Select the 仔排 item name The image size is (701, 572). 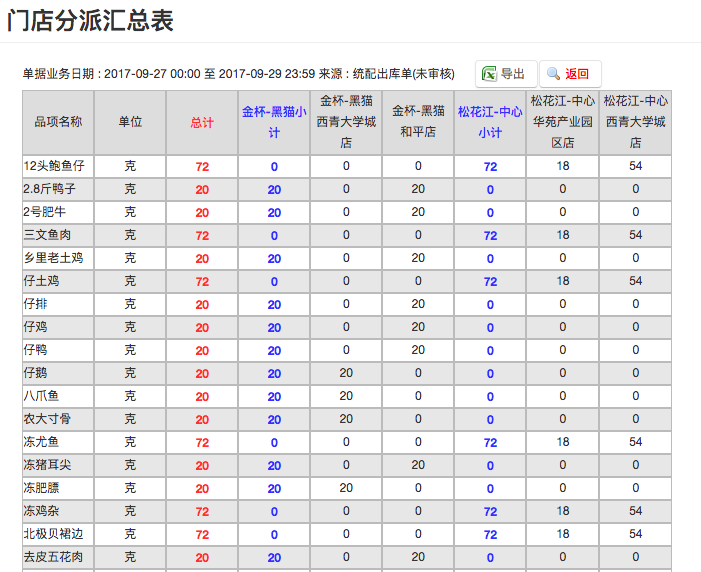(x=35, y=304)
